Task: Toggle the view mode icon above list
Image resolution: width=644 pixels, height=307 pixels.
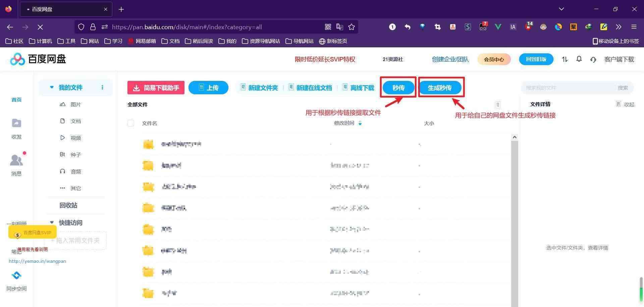Action: (x=498, y=104)
